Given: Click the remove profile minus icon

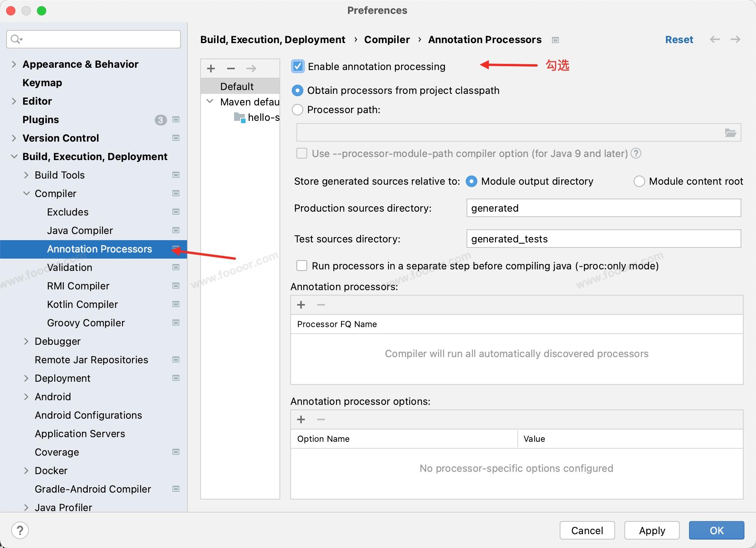Looking at the screenshot, I should pos(231,68).
